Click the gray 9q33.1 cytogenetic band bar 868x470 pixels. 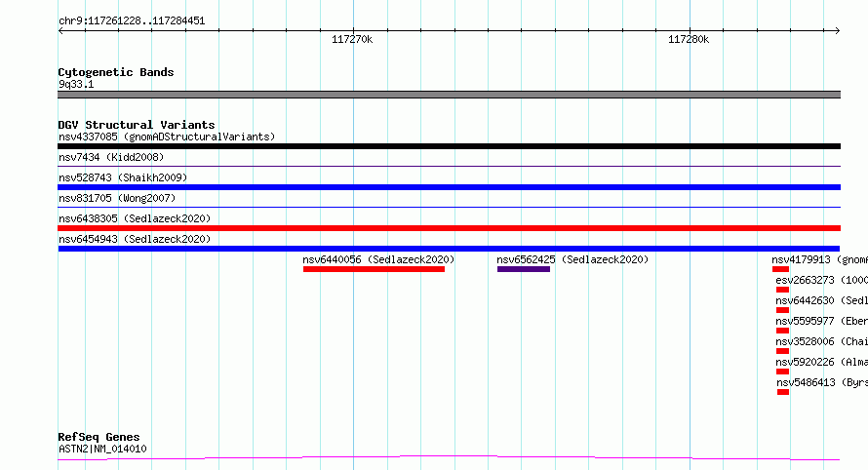coord(449,95)
